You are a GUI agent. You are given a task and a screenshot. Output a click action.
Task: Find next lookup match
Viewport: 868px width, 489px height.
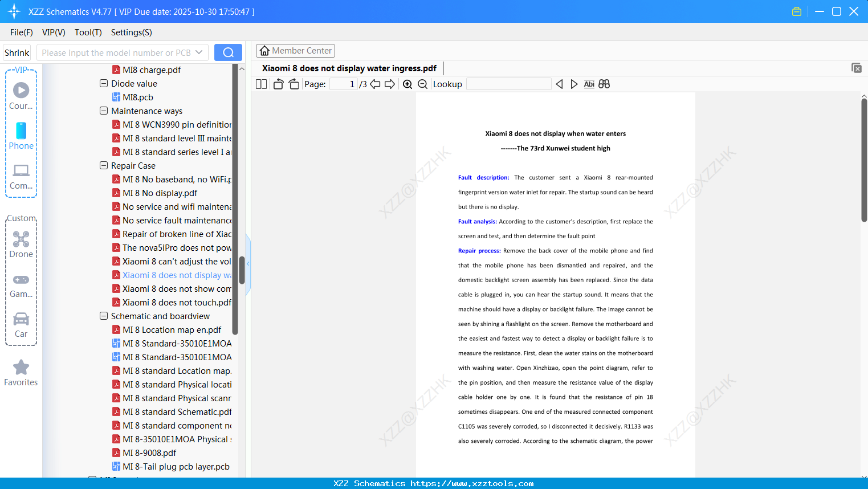click(x=574, y=84)
